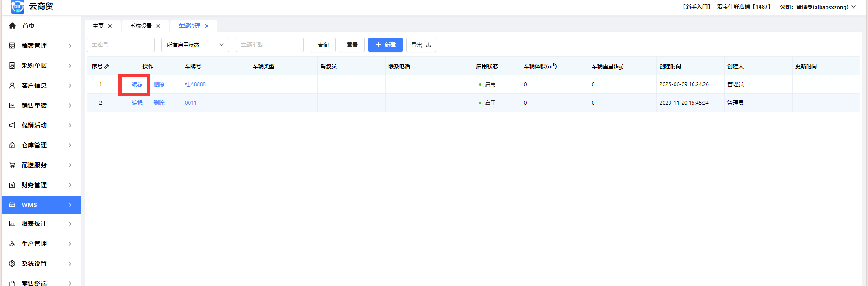Click the 促销活动 megaphone icon

[12, 125]
